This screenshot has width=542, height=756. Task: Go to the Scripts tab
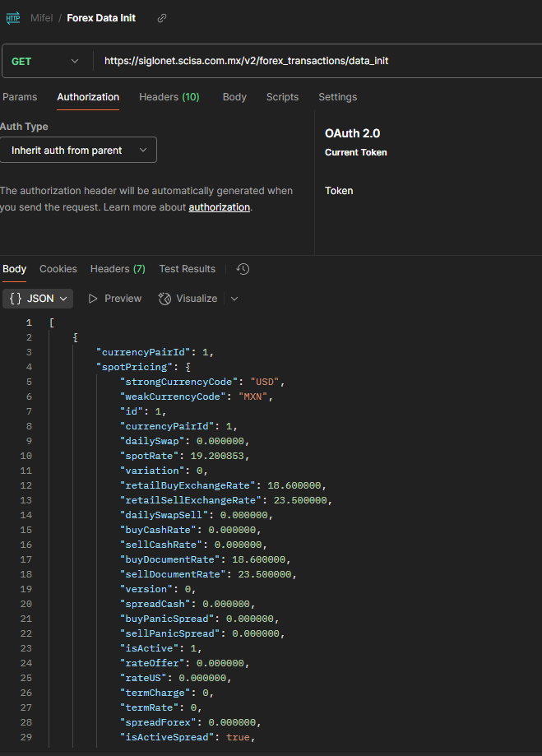(282, 97)
